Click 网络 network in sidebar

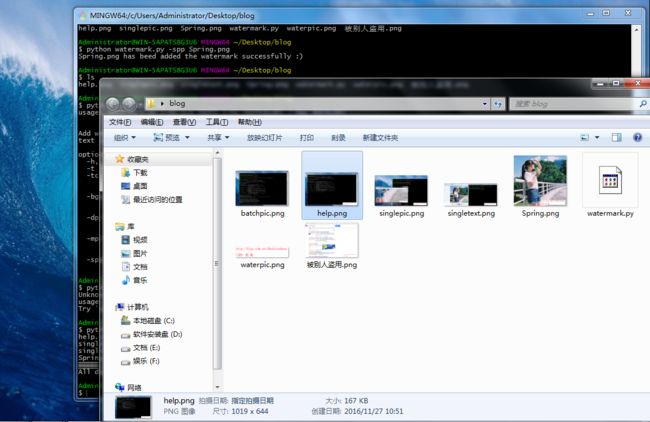[134, 388]
